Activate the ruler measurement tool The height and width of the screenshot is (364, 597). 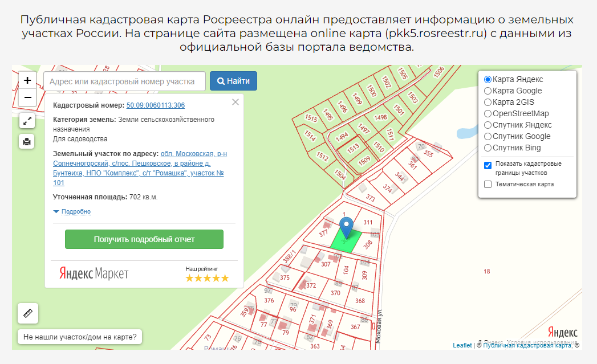tap(28, 313)
